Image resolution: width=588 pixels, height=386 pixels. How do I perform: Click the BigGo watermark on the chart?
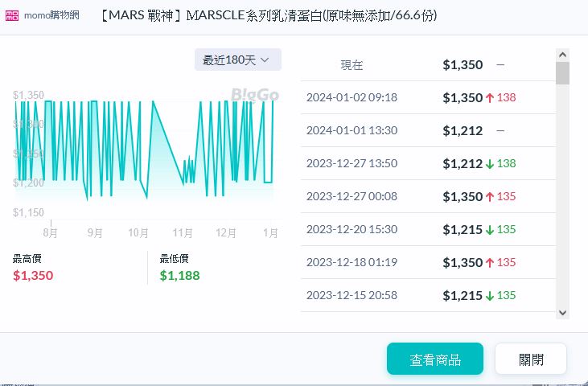point(255,96)
